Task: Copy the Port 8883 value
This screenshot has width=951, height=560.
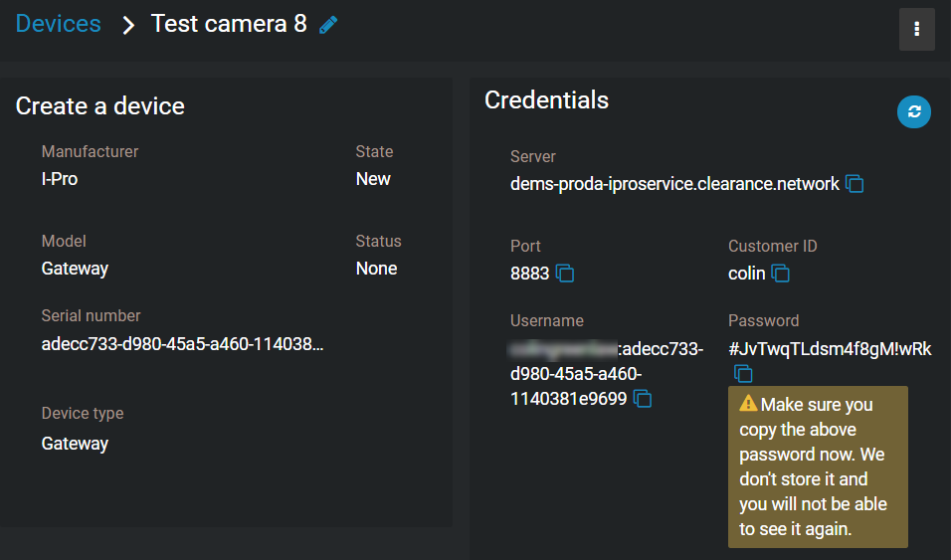Action: 565,273
